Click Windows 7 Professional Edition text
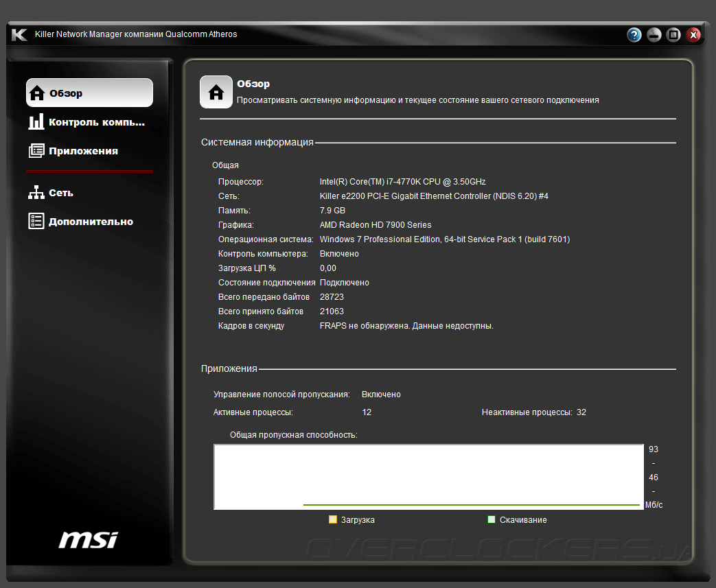Viewport: 716px width, 588px height. 445,239
